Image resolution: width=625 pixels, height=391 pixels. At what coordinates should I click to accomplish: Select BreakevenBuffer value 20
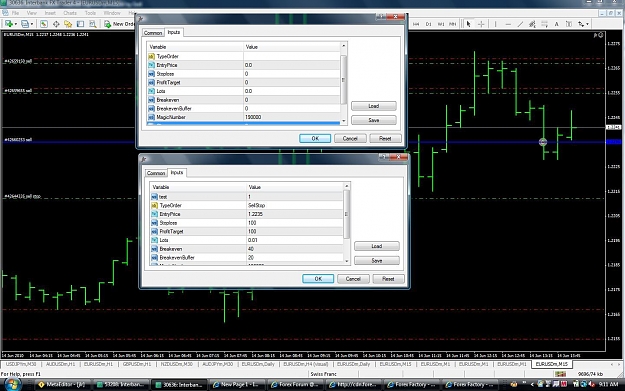[x=295, y=257]
